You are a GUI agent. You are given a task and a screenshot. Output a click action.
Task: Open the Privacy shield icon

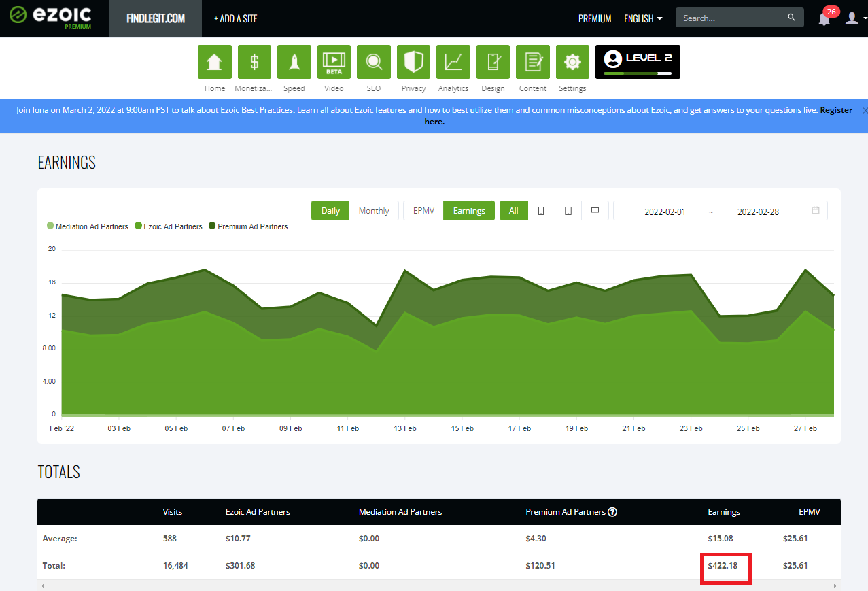coord(413,62)
